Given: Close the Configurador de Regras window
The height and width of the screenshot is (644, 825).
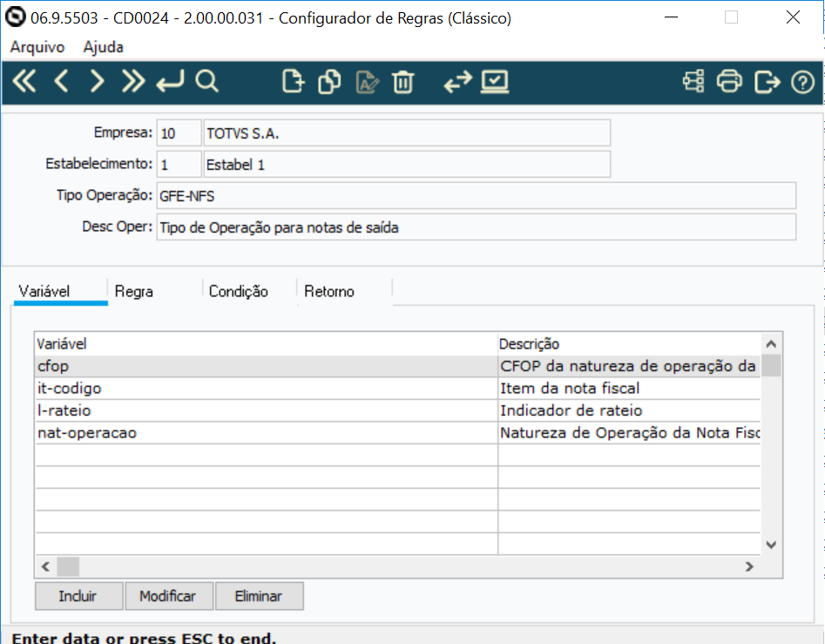Looking at the screenshot, I should (x=793, y=17).
